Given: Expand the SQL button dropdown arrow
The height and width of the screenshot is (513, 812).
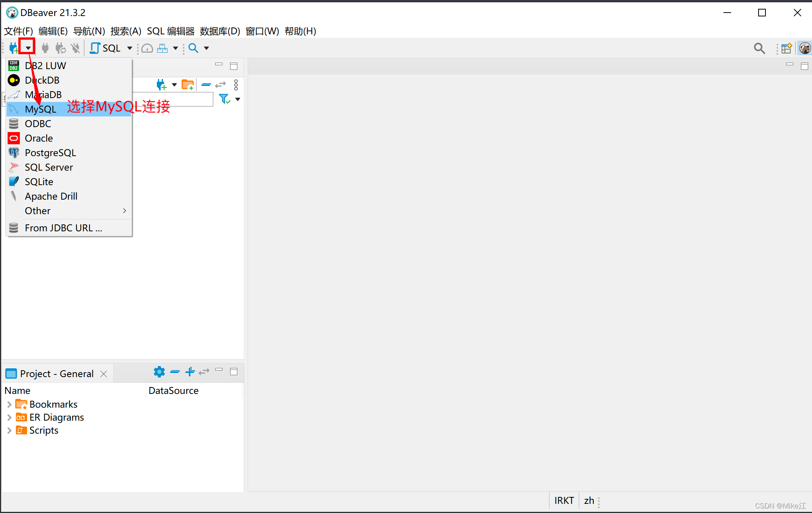Looking at the screenshot, I should [x=130, y=48].
